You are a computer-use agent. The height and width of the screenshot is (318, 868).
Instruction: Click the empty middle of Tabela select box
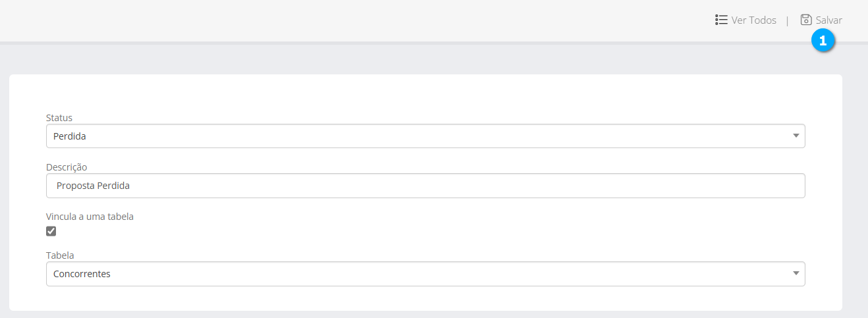tap(428, 274)
